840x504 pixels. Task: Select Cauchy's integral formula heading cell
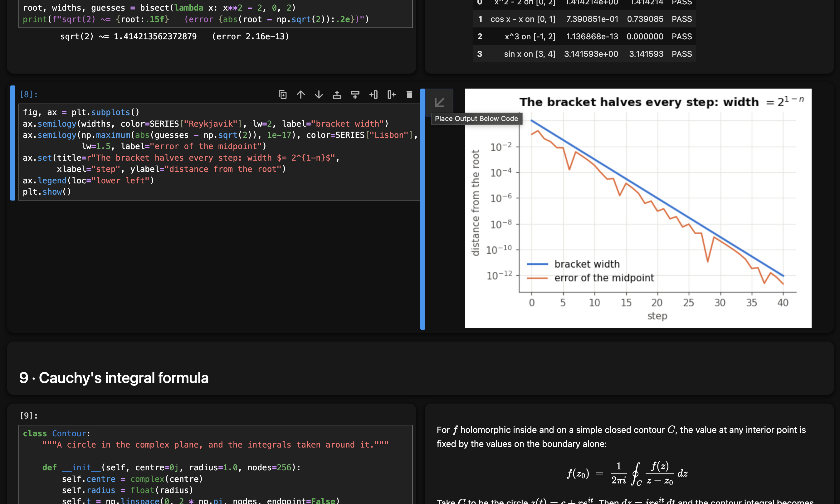coord(420,368)
